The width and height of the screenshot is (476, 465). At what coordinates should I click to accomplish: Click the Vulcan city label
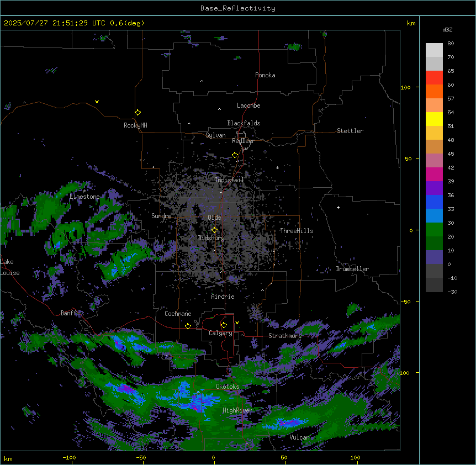click(x=300, y=437)
